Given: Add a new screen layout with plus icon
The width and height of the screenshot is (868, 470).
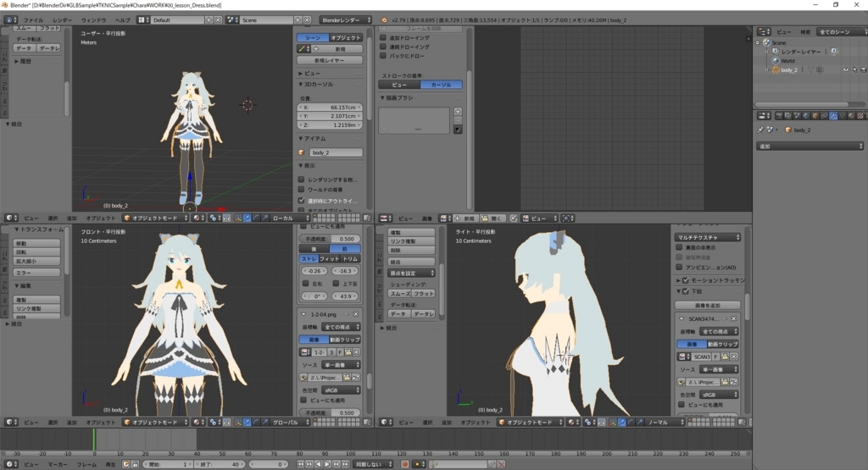Looking at the screenshot, I should point(209,20).
